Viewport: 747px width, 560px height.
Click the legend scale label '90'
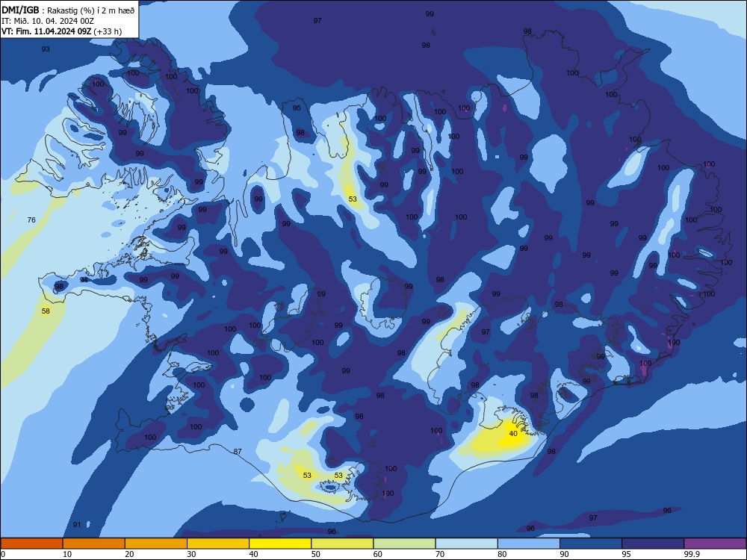pyautogui.click(x=564, y=554)
